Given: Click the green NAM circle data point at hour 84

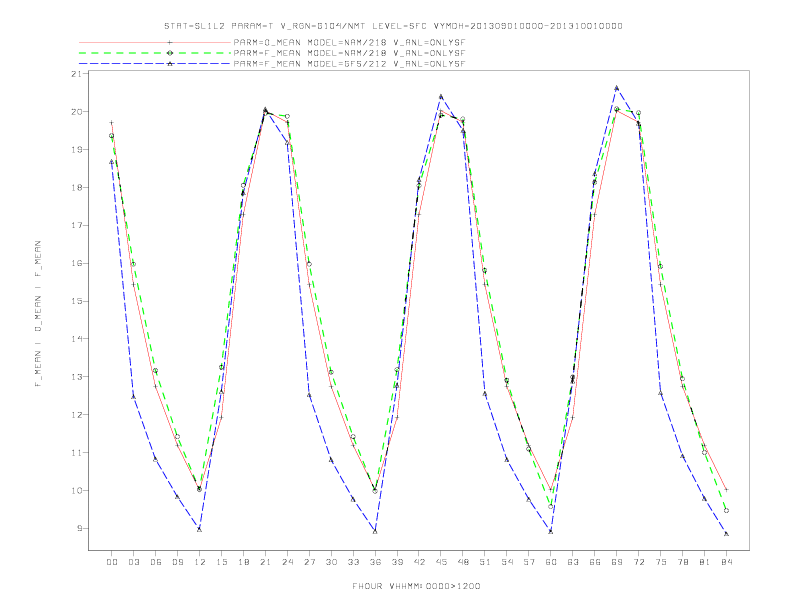Looking at the screenshot, I should pyautogui.click(x=726, y=511).
